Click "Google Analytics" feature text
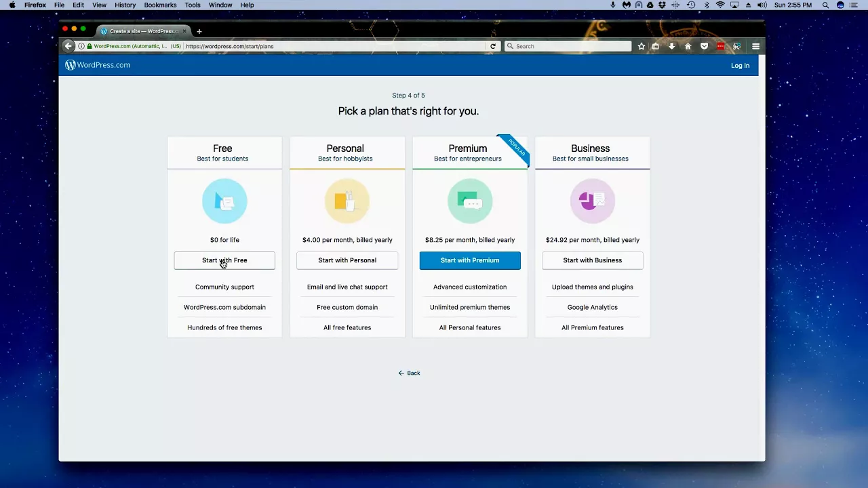 tap(593, 307)
